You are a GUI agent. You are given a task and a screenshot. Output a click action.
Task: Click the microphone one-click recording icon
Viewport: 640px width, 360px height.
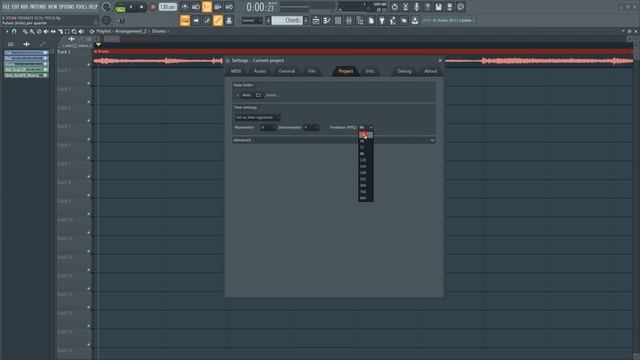coord(416,7)
